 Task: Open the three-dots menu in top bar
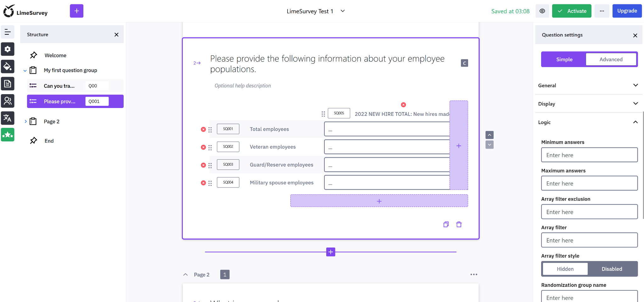602,11
